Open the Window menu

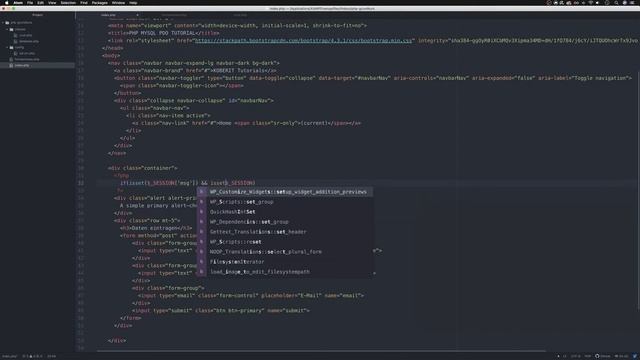coord(118,2)
